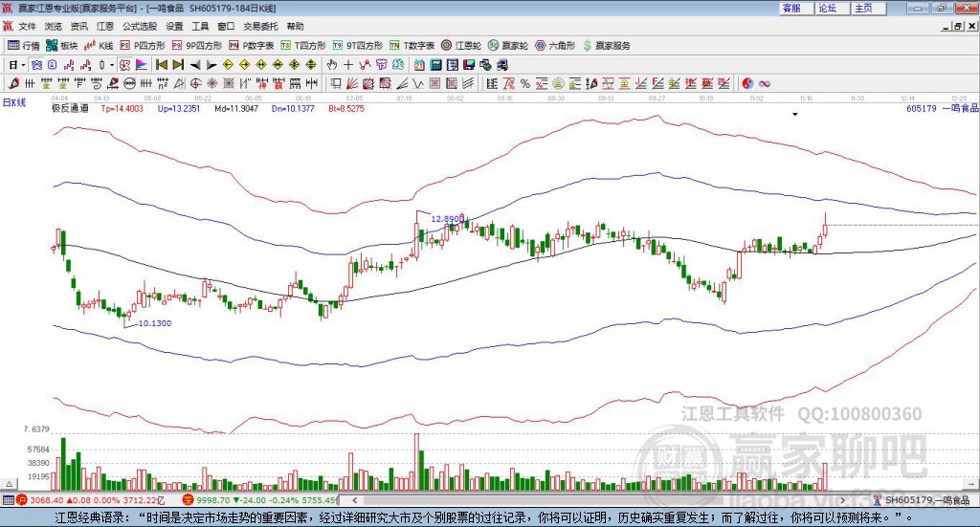Image resolution: width=980 pixels, height=527 pixels.
Task: Click the 日K线 label
Action: (x=13, y=102)
